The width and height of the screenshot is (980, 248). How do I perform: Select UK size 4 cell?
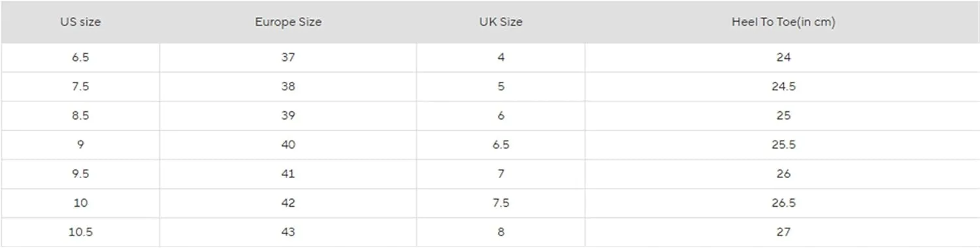pos(500,58)
